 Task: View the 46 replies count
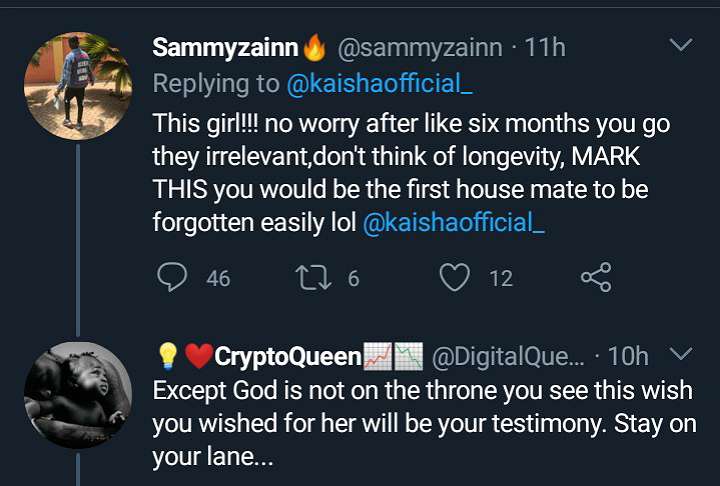coord(218,279)
